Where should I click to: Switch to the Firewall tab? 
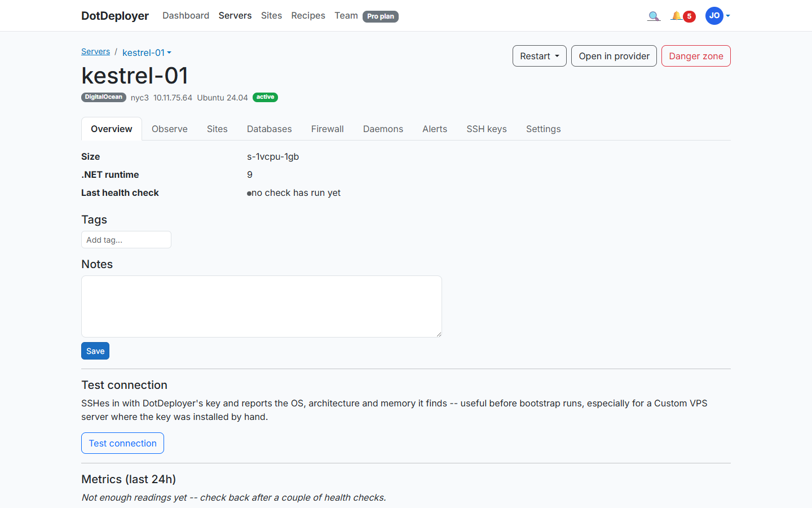328,129
